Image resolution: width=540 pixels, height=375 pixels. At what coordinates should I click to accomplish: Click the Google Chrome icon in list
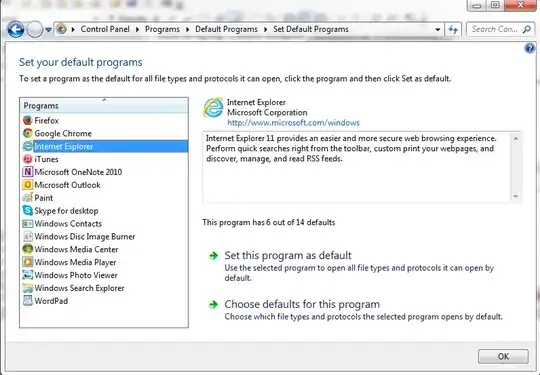click(28, 133)
